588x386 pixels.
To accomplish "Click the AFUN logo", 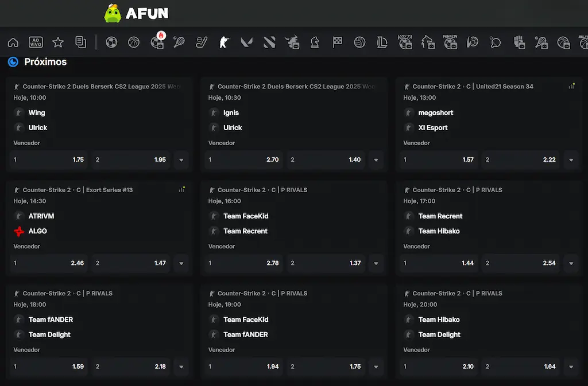I will tap(136, 13).
